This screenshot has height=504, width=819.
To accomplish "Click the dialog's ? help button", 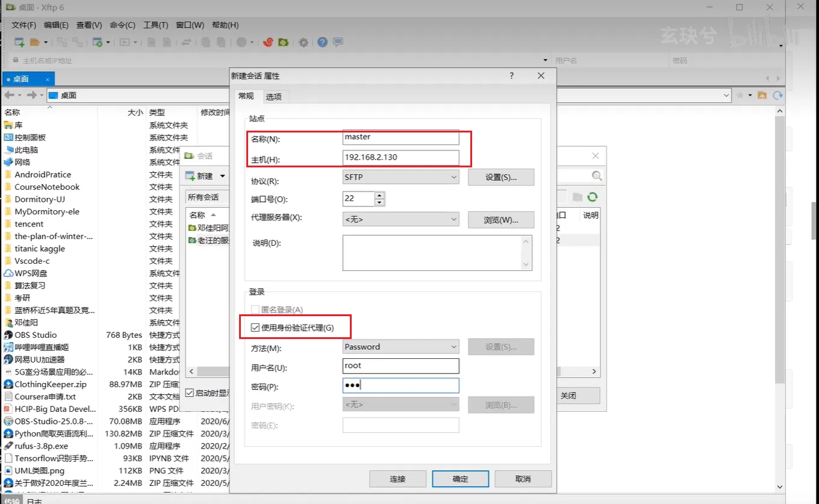I will point(512,76).
